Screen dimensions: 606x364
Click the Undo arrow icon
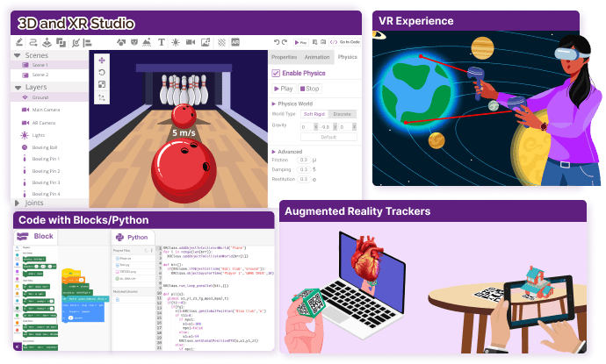coord(276,42)
